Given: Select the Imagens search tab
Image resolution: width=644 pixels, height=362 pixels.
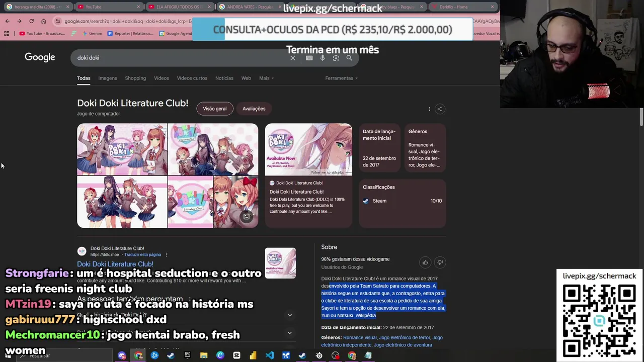Looking at the screenshot, I should (108, 78).
